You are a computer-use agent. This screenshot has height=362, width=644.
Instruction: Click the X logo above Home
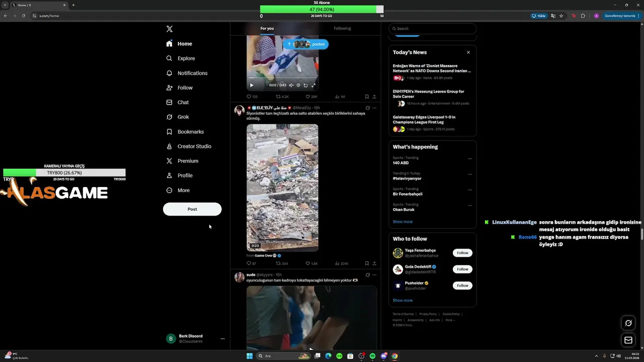click(x=170, y=29)
